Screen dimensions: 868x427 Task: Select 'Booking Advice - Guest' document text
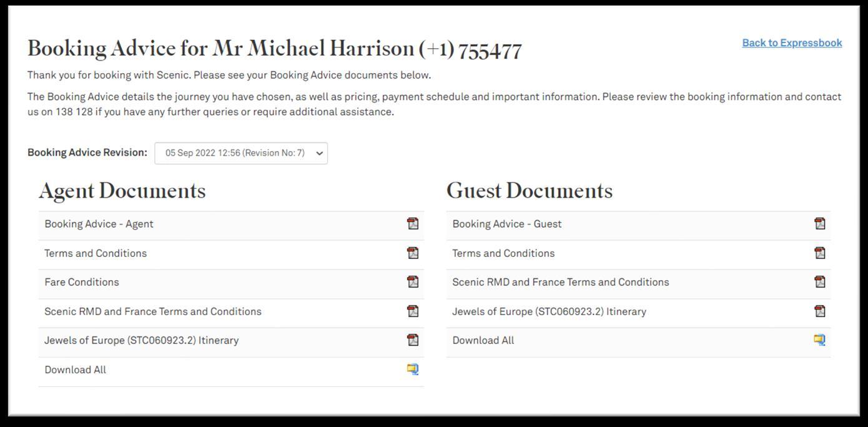tap(507, 224)
